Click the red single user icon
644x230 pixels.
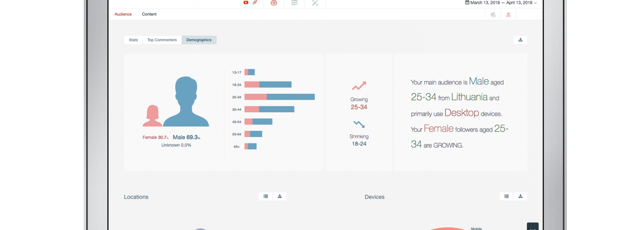click(508, 14)
